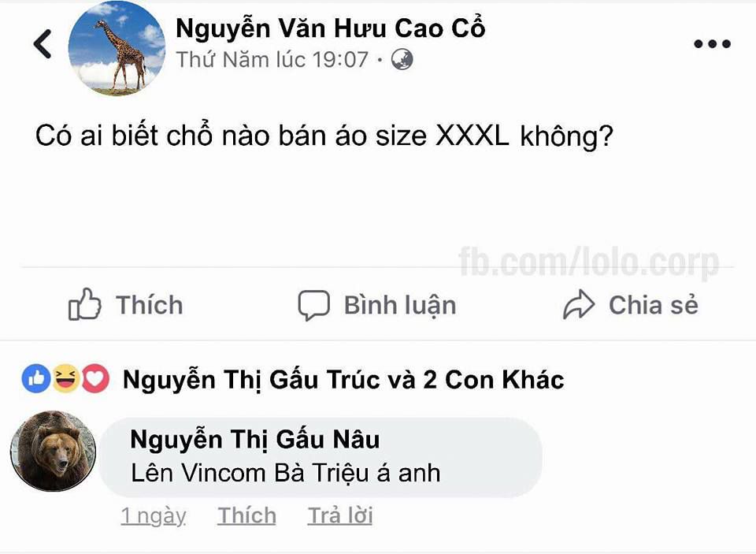Open the giraffe profile picture
The width and height of the screenshot is (756, 554).
117,48
